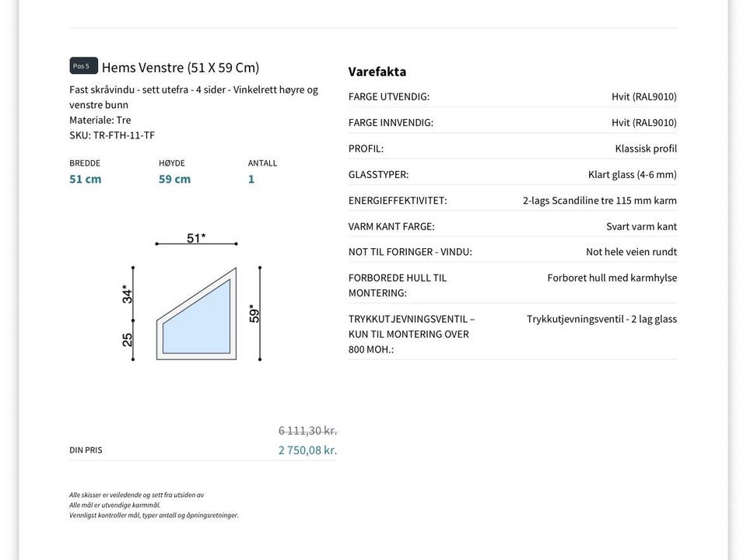The image size is (747, 560).
Task: Click 'Alle skisser er veiledende' footnote line
Action: click(x=137, y=495)
